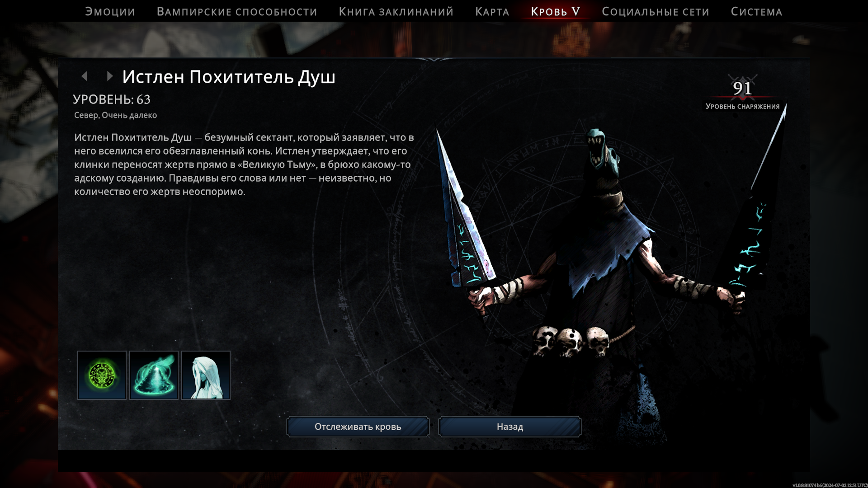
Task: Switch to the Книга заклинаний tab
Action: click(x=396, y=12)
